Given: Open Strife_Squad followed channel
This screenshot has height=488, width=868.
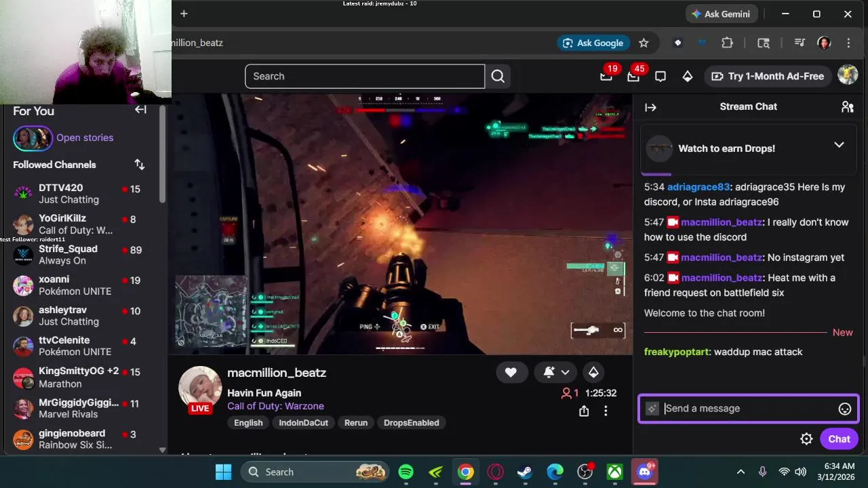Looking at the screenshot, I should (x=80, y=254).
